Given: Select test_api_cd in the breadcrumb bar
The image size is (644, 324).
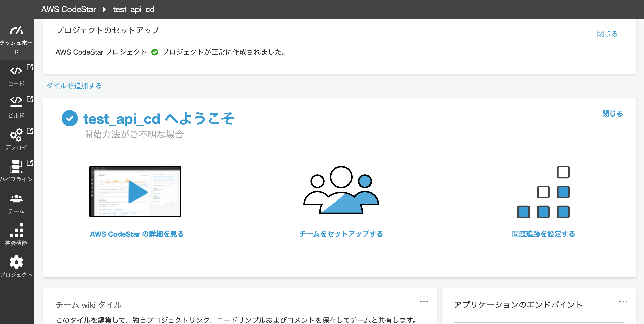Looking at the screenshot, I should 133,9.
